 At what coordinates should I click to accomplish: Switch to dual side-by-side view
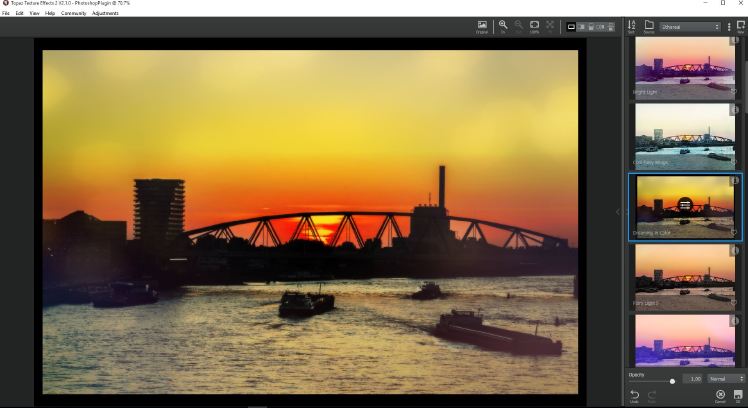(601, 27)
